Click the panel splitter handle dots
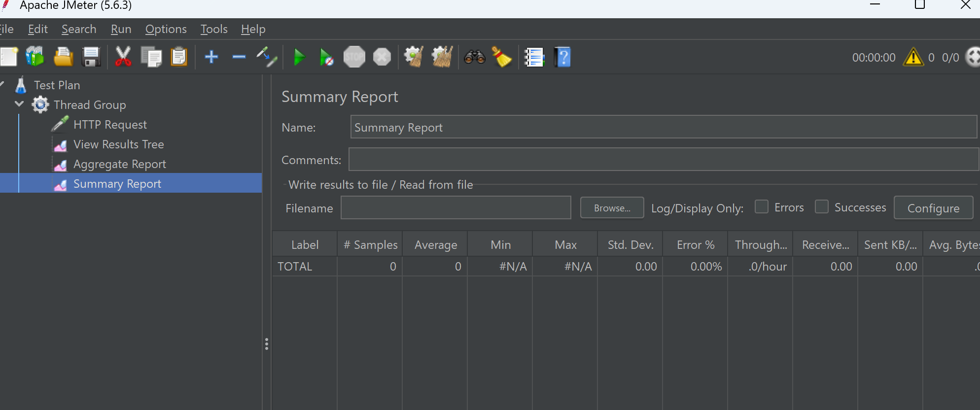 tap(267, 344)
